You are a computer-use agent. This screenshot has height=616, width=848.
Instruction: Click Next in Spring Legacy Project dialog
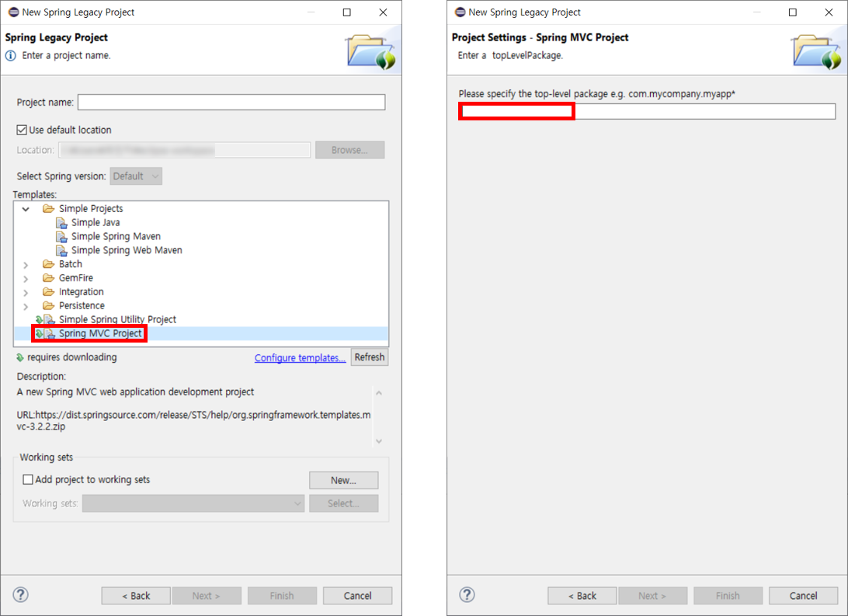click(x=206, y=596)
